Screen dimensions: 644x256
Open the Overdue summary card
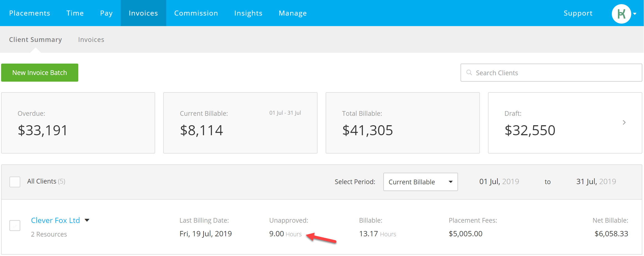78,123
